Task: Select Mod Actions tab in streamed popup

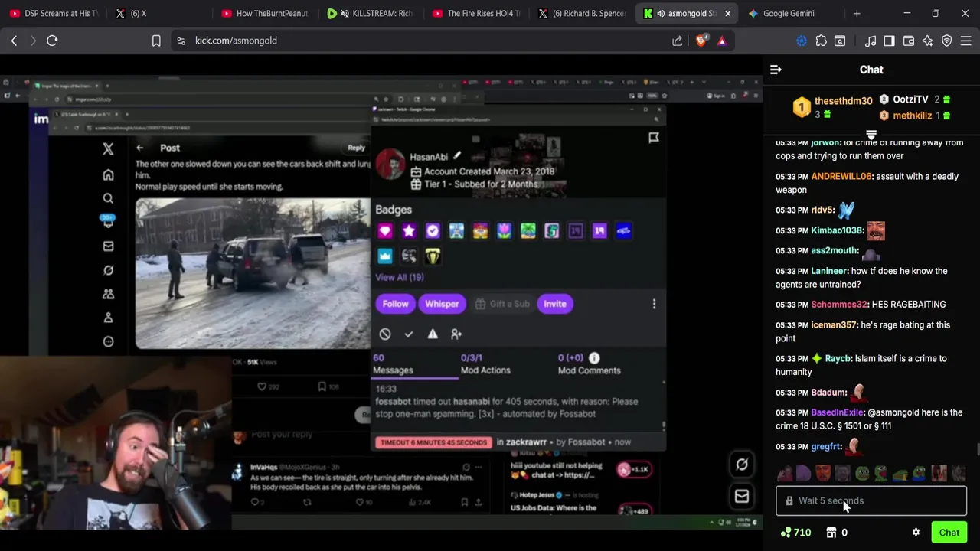Action: (485, 364)
